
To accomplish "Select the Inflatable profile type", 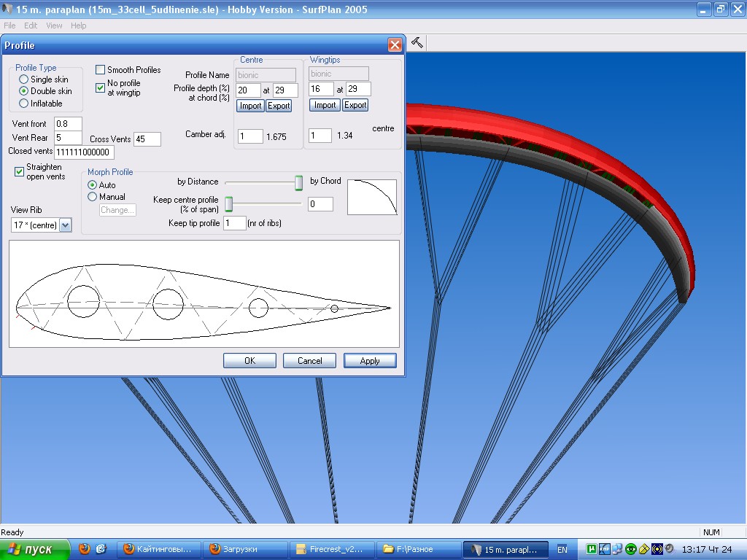I will [x=24, y=104].
